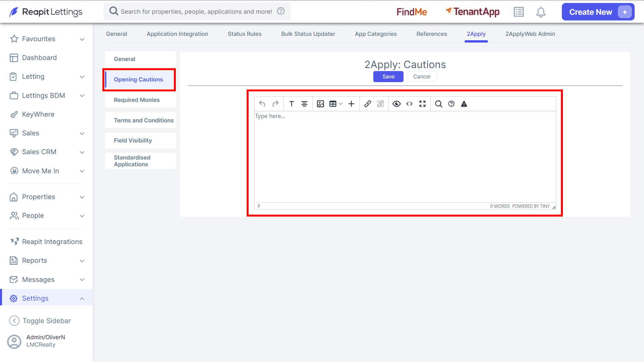Click the Cancel button

(x=421, y=77)
